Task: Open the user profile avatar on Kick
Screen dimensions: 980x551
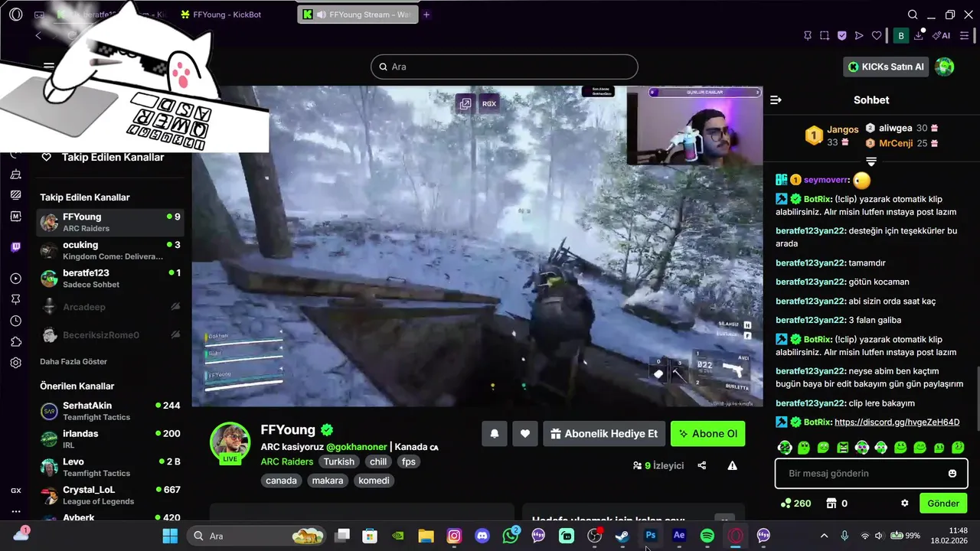Action: (945, 67)
